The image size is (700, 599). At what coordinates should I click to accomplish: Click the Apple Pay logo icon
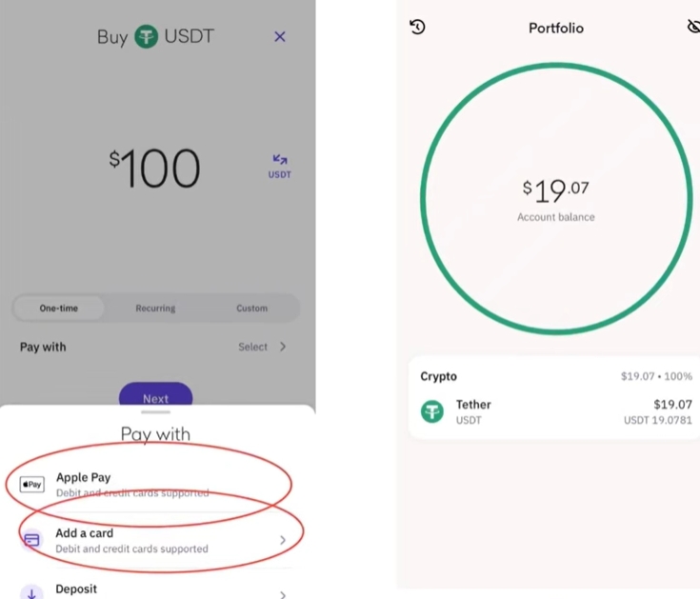coord(32,485)
